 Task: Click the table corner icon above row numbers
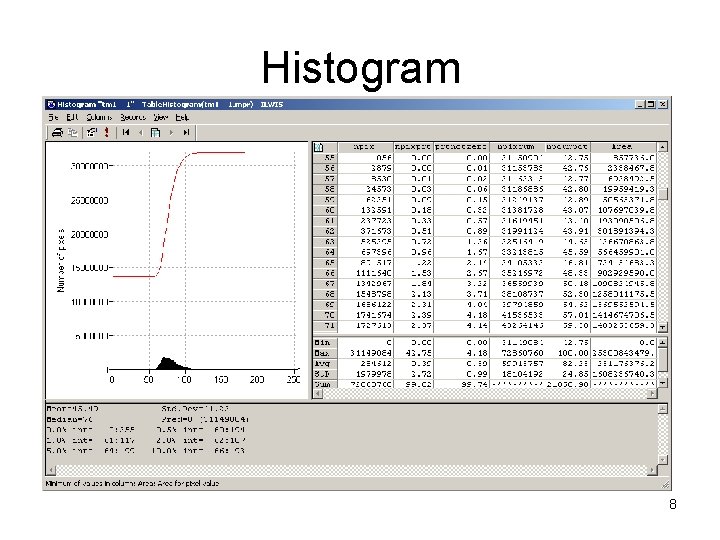[319, 147]
